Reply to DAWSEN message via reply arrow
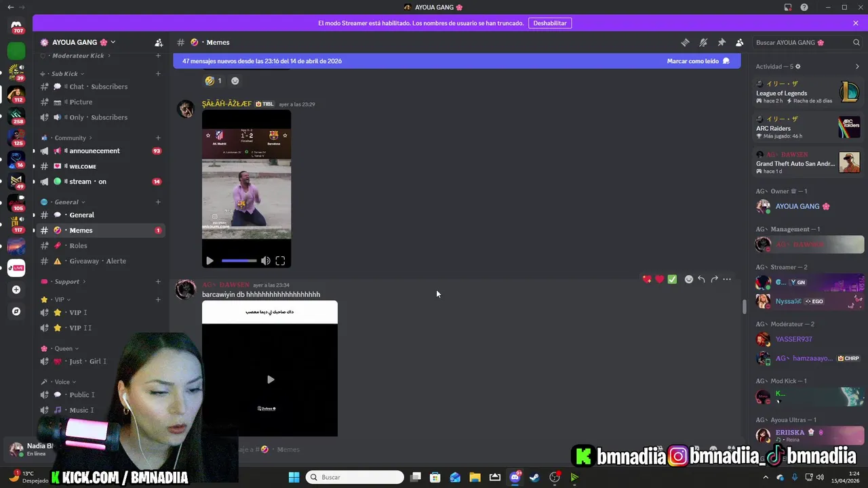Screen dimensions: 868x488 click(x=701, y=279)
